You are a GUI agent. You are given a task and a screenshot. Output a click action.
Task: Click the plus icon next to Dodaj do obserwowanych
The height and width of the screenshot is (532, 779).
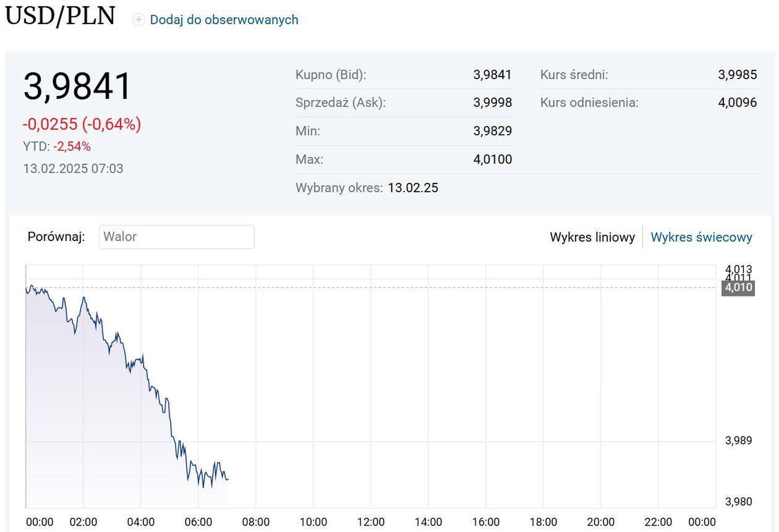[137, 19]
